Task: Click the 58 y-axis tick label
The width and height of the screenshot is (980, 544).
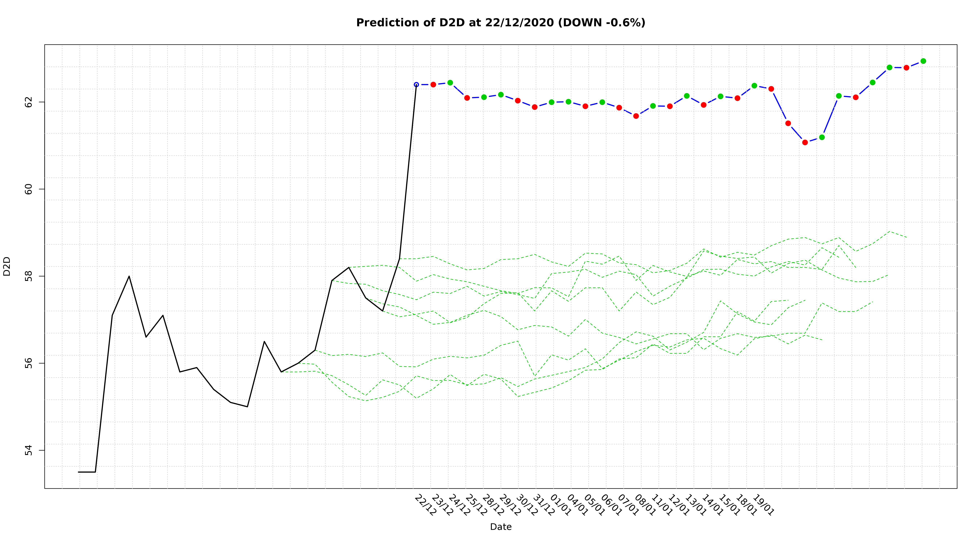Action: click(x=28, y=276)
